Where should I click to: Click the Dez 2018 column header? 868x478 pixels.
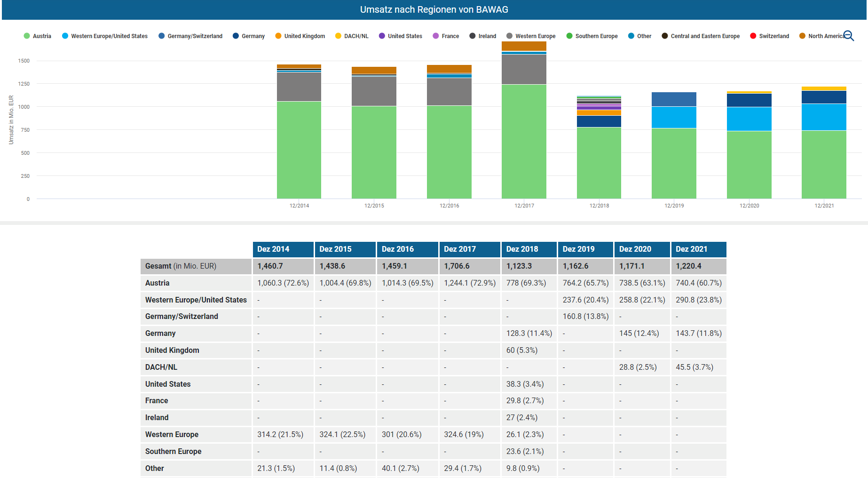(522, 249)
